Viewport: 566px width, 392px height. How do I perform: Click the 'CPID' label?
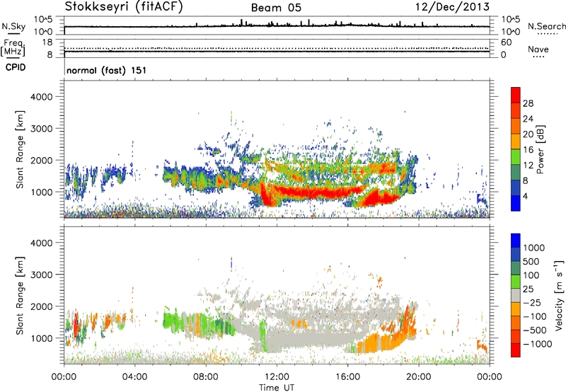[16, 67]
